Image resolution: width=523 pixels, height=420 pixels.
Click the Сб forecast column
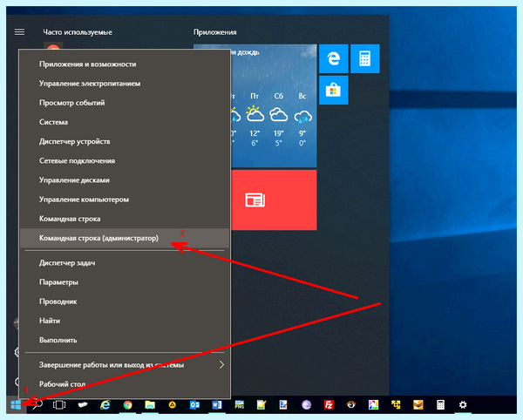(279, 119)
